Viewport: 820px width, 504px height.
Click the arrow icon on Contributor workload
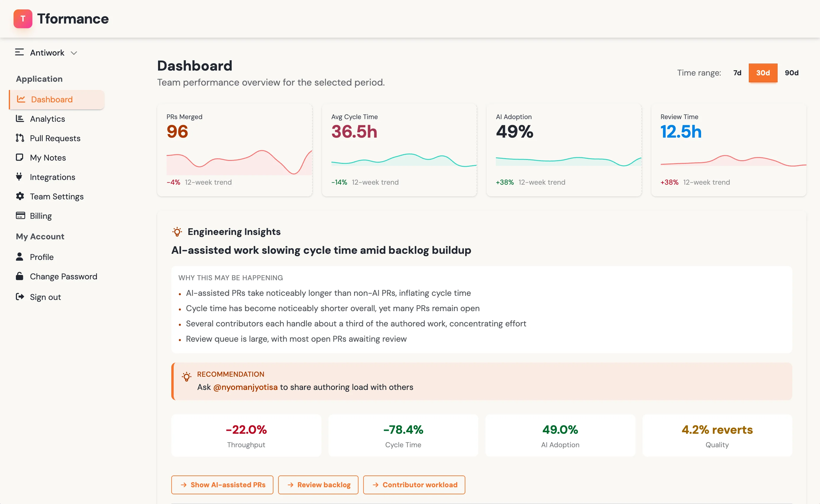click(375, 485)
